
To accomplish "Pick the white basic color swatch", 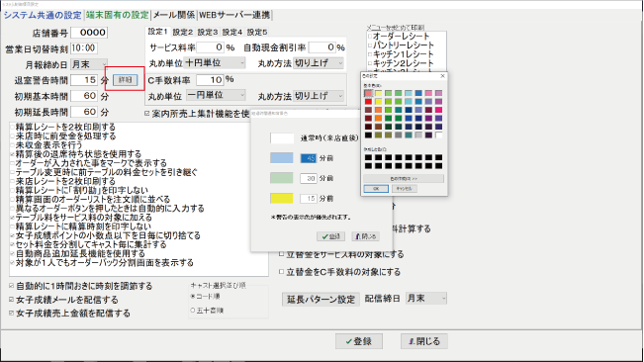I will point(438,136).
